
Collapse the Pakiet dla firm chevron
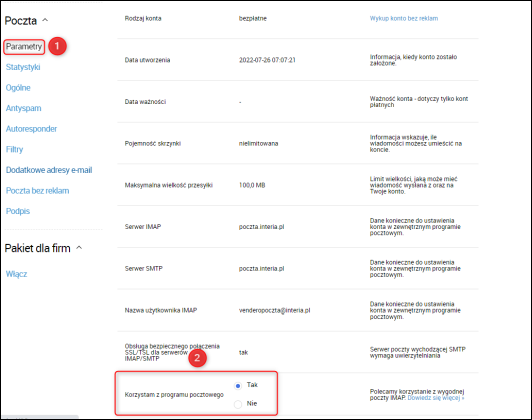click(x=79, y=248)
